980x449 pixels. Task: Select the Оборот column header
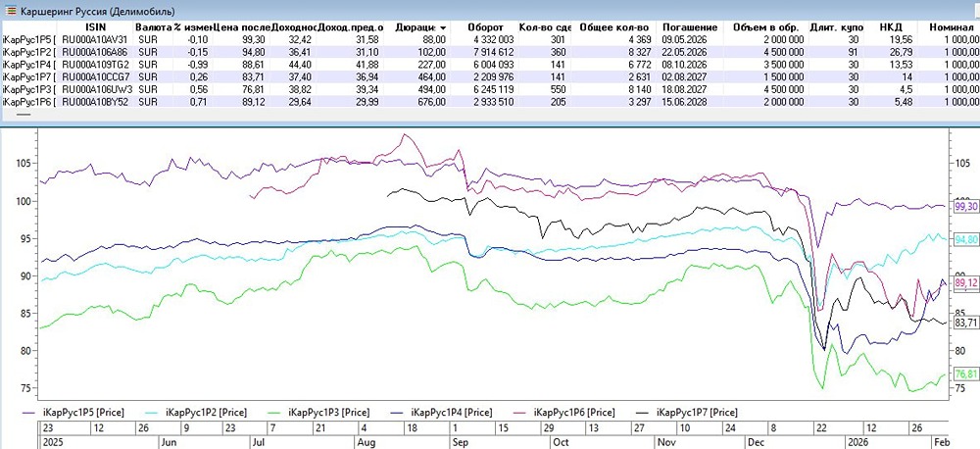(486, 26)
